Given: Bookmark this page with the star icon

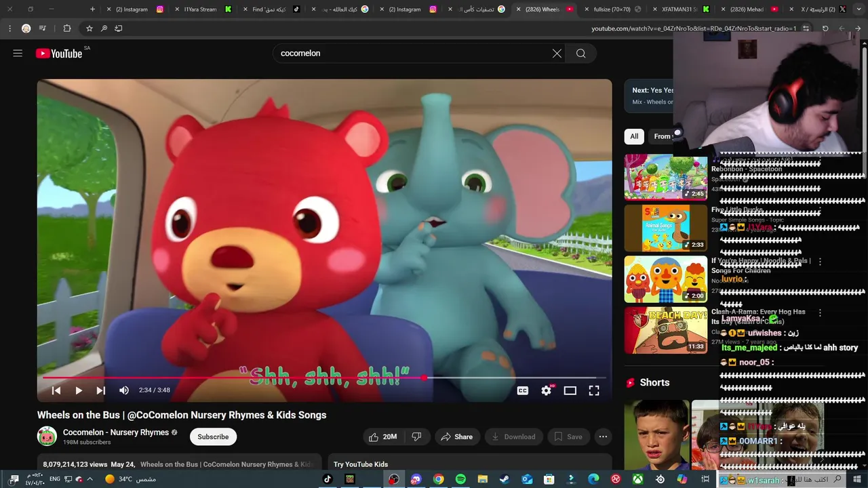Looking at the screenshot, I should 89,28.
